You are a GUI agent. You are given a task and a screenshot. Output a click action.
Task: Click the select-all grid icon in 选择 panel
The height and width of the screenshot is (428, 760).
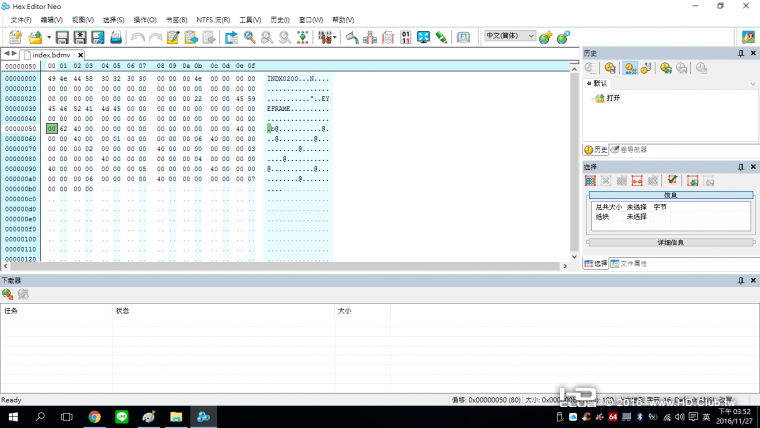coord(590,181)
